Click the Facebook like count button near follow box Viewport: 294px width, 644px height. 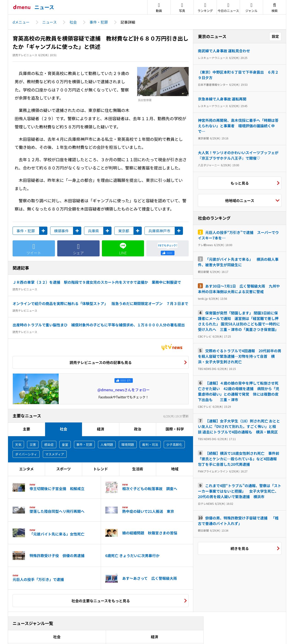tap(124, 380)
